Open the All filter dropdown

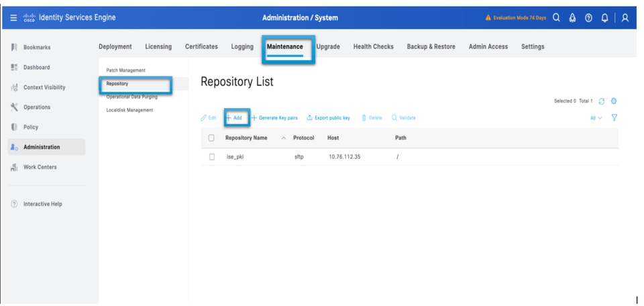pos(596,118)
